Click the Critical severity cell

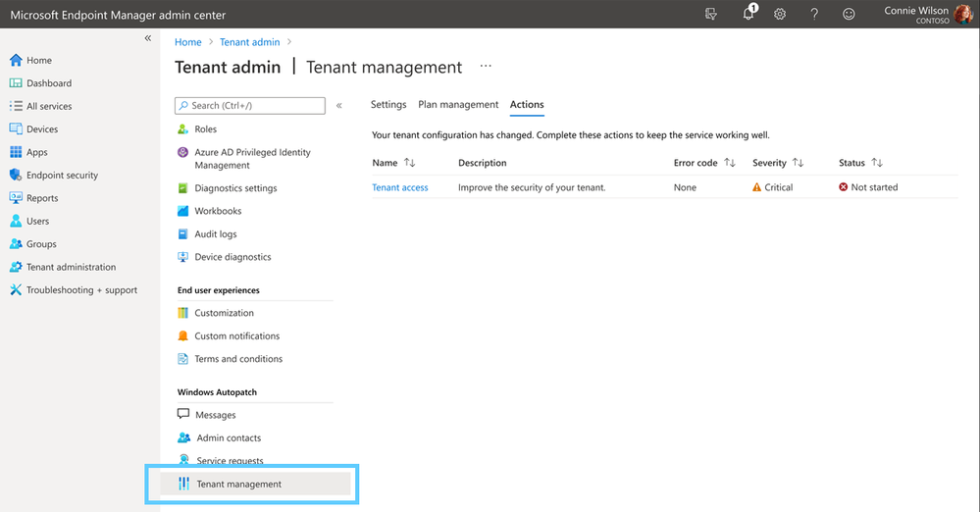pyautogui.click(x=772, y=187)
